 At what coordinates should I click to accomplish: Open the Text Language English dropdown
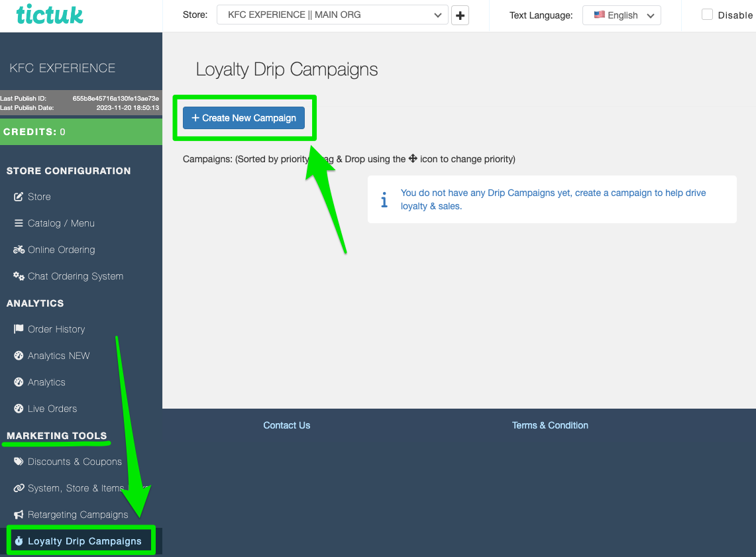pos(621,15)
